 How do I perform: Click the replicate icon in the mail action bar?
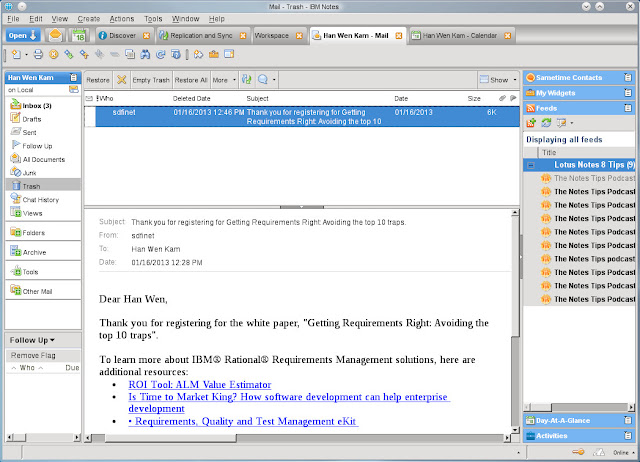click(247, 80)
